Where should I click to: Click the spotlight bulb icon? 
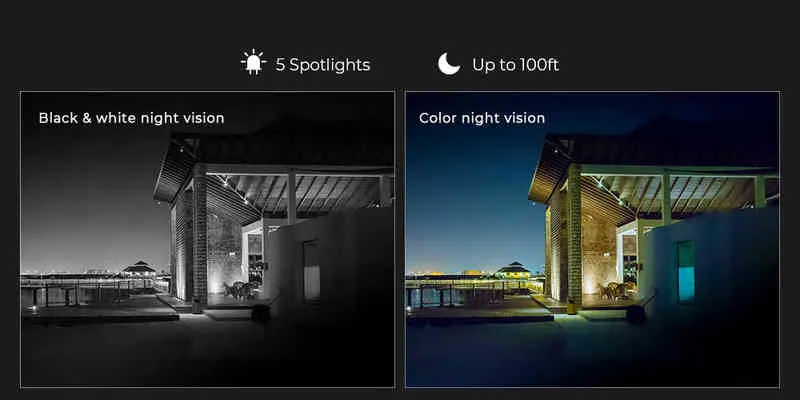[x=254, y=63]
